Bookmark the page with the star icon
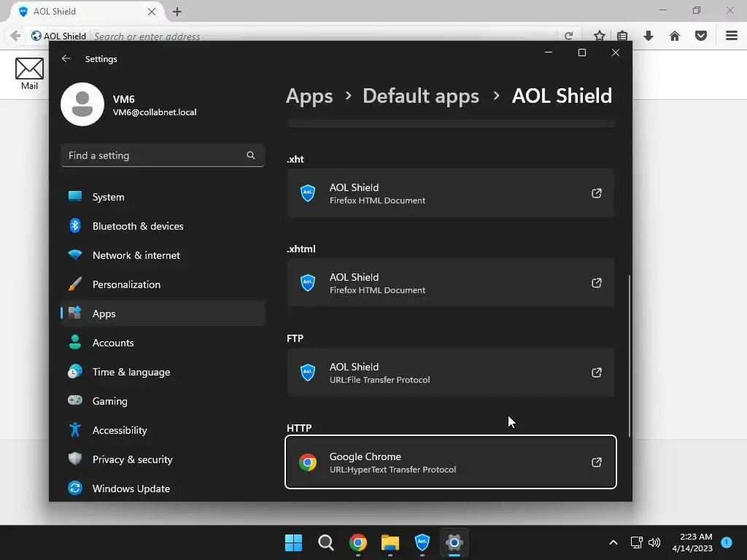The height and width of the screenshot is (560, 747). pos(600,36)
